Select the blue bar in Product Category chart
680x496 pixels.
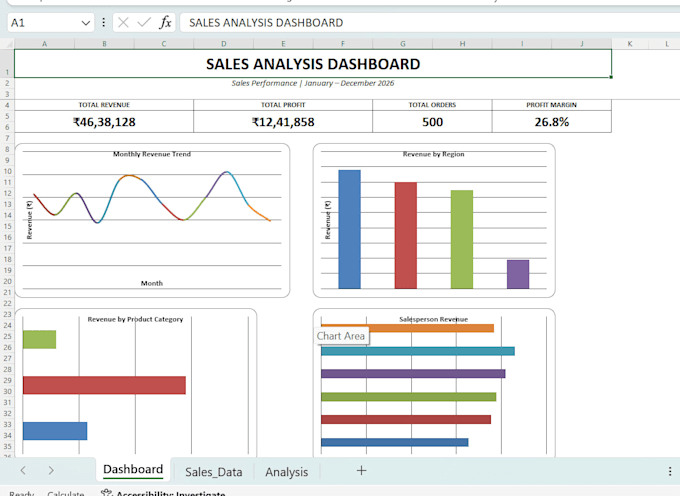55,431
